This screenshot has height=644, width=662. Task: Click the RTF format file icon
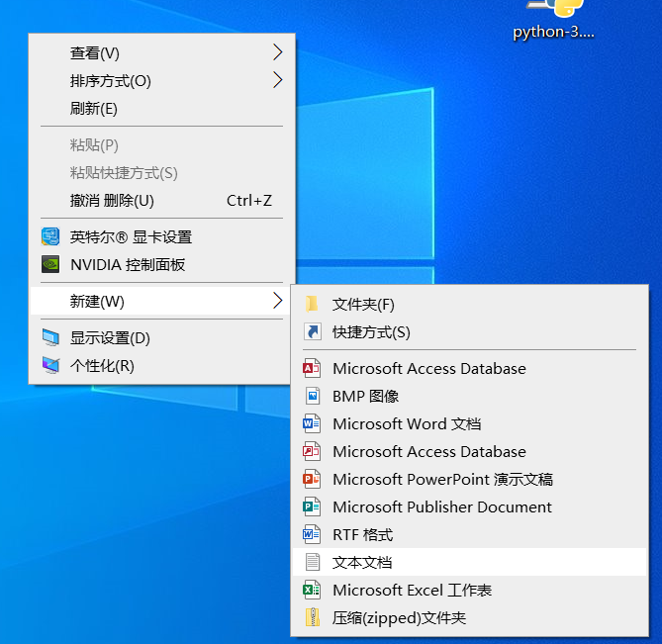pos(312,535)
